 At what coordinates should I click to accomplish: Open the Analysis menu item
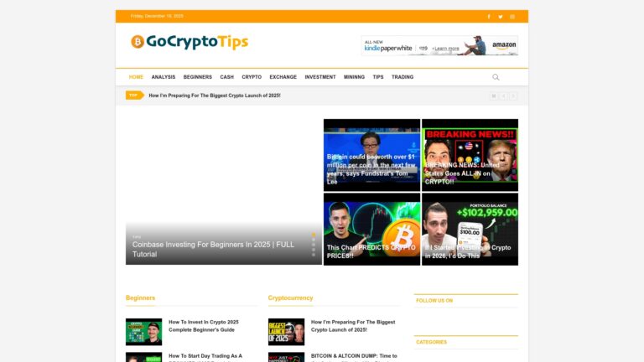tap(164, 77)
